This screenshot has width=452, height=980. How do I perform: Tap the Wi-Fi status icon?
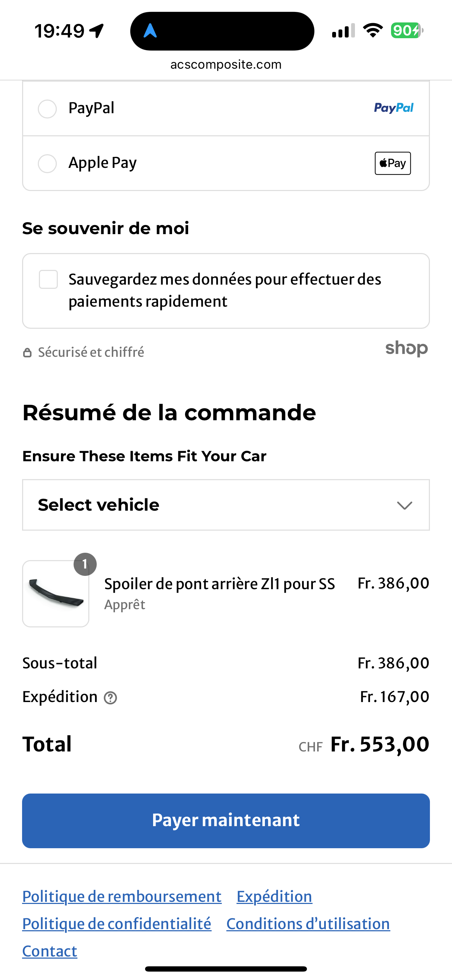coord(372,30)
